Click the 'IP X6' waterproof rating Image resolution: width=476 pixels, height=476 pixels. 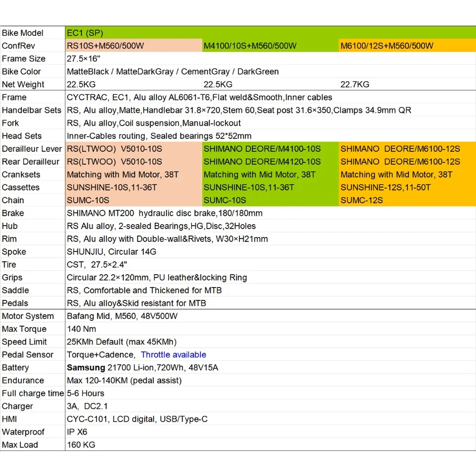click(77, 432)
